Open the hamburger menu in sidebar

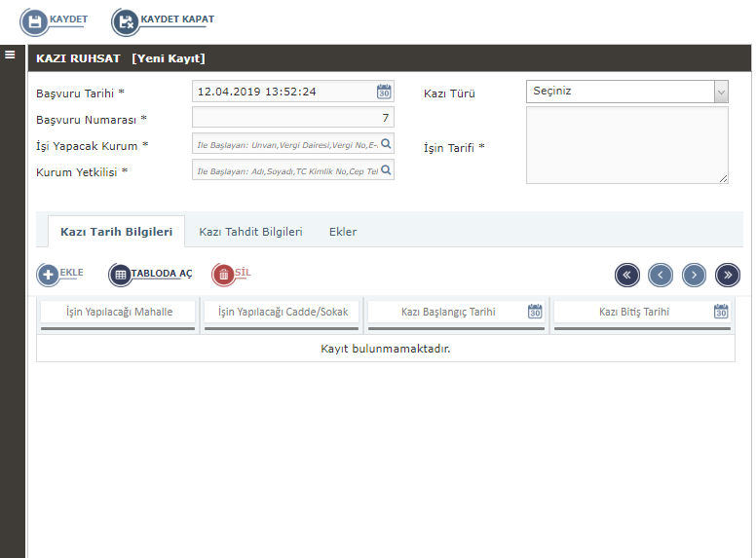tap(10, 55)
